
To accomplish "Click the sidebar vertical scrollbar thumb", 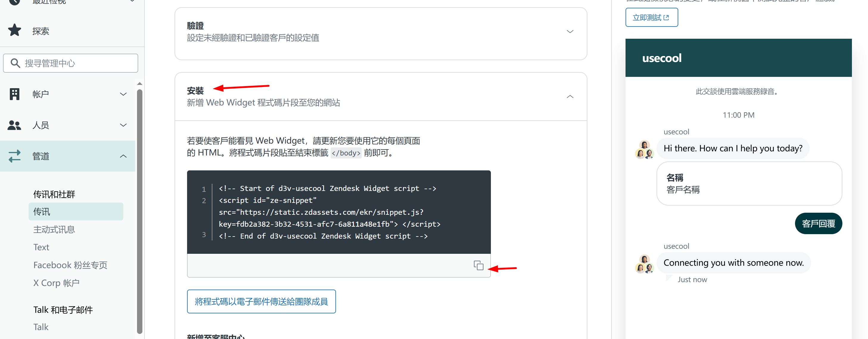I will tap(139, 212).
